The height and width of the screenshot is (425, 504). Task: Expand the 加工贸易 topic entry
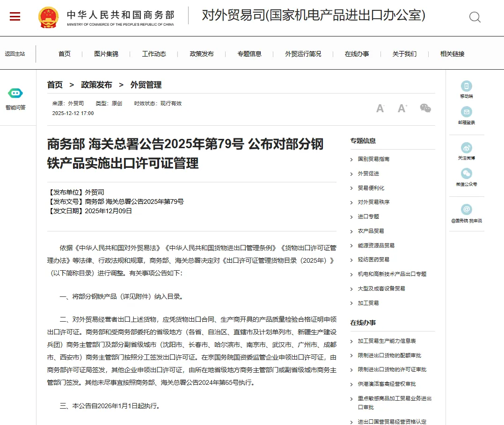369,303
